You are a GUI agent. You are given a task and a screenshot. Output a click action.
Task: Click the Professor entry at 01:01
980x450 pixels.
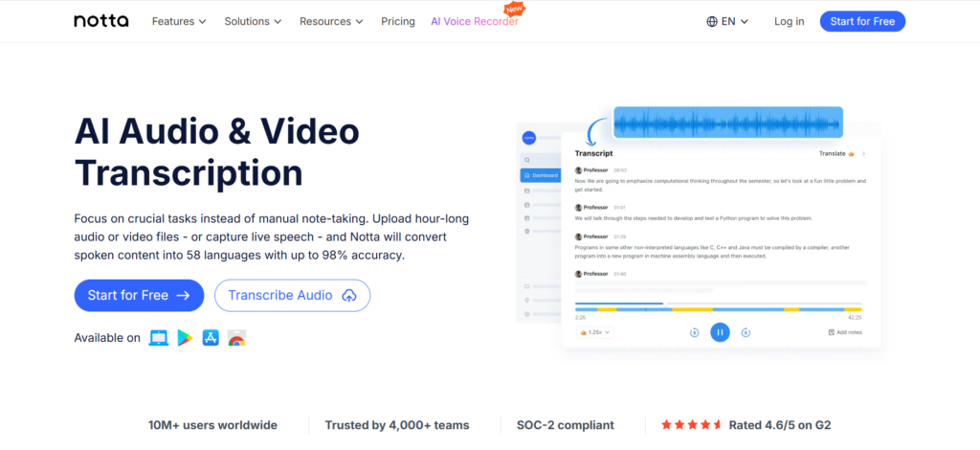pos(601,208)
